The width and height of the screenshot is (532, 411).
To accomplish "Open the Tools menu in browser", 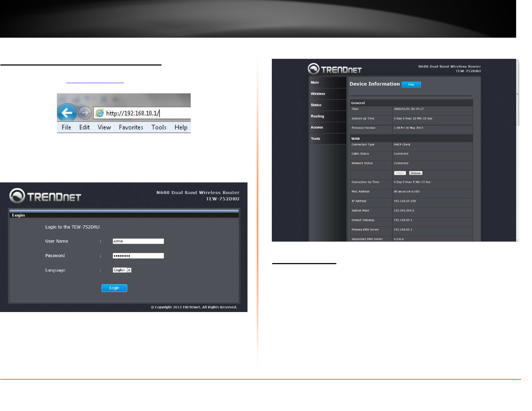I will click(x=159, y=127).
